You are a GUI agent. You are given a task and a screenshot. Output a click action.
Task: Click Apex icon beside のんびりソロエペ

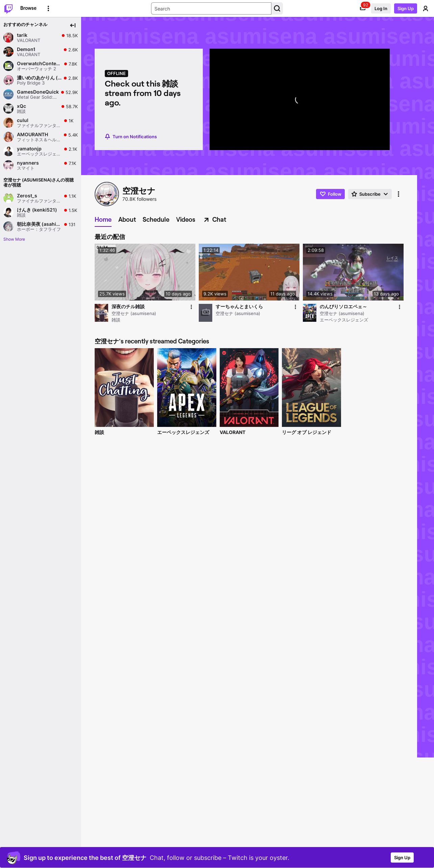[310, 313]
